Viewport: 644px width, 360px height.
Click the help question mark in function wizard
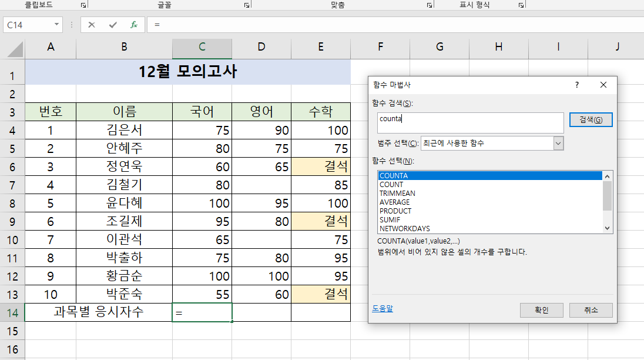tap(577, 85)
